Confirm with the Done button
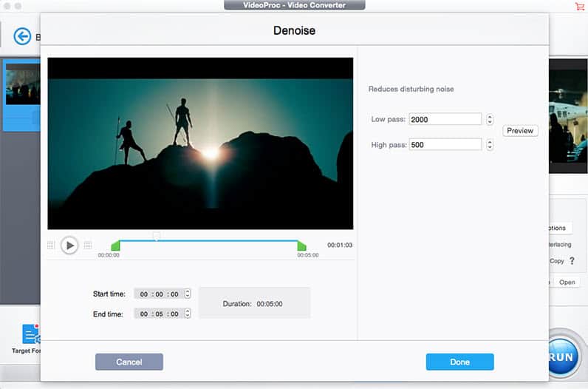This screenshot has height=389, width=588. (x=459, y=362)
